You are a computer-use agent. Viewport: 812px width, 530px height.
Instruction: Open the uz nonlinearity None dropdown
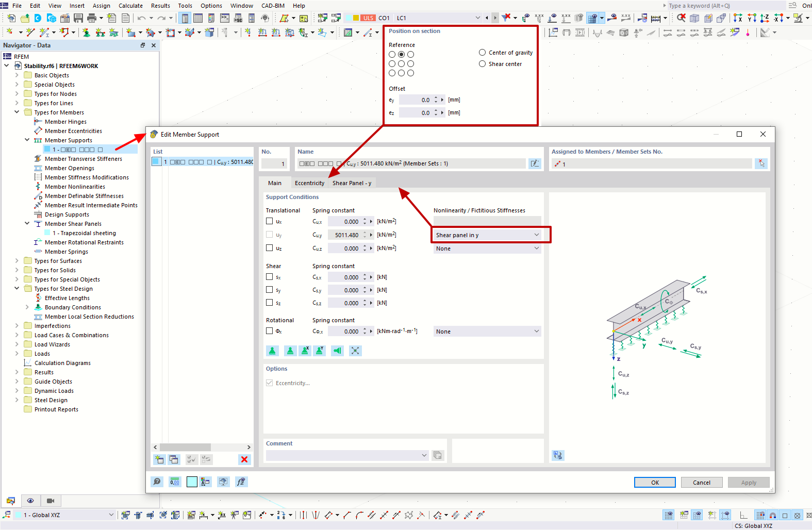tap(487, 249)
